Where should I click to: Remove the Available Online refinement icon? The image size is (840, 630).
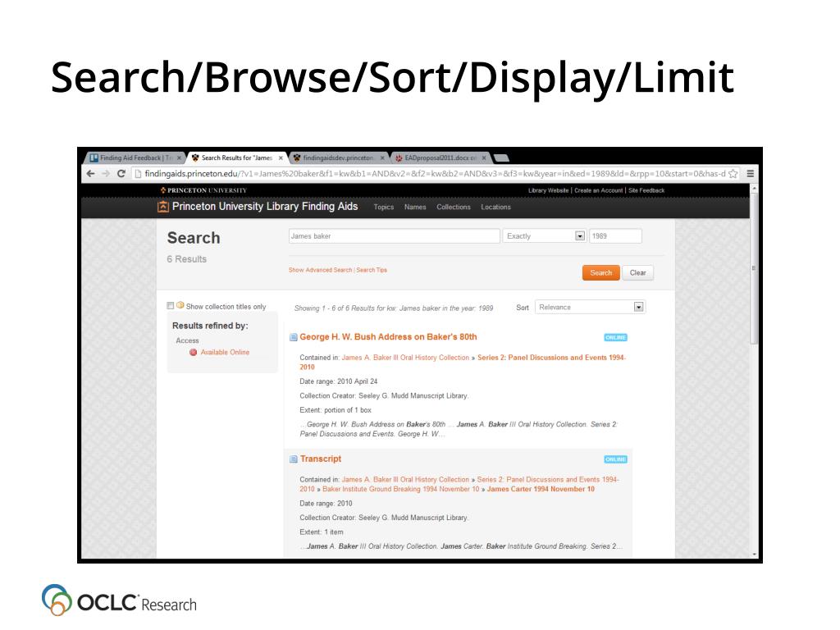coord(193,353)
